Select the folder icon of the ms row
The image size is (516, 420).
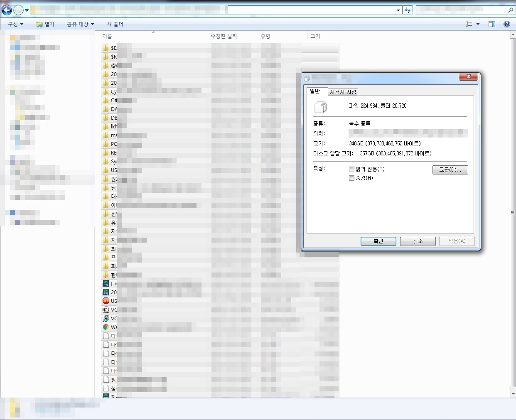(x=106, y=135)
